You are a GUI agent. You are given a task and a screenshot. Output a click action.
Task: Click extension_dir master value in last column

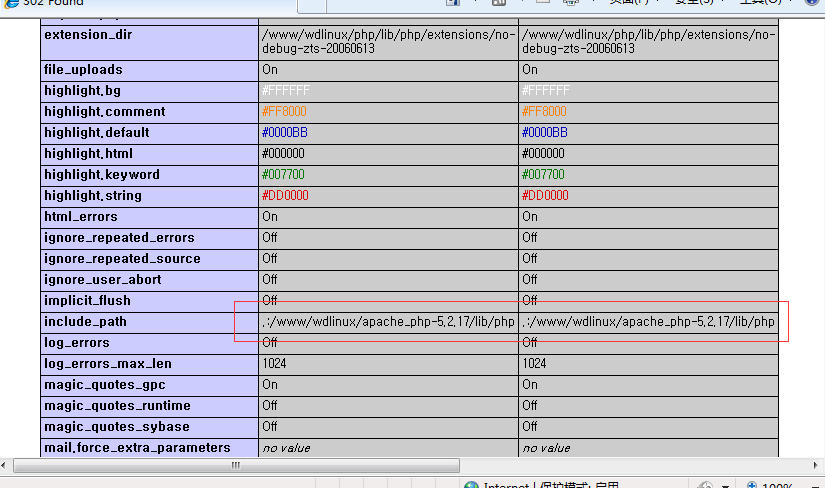[648, 42]
